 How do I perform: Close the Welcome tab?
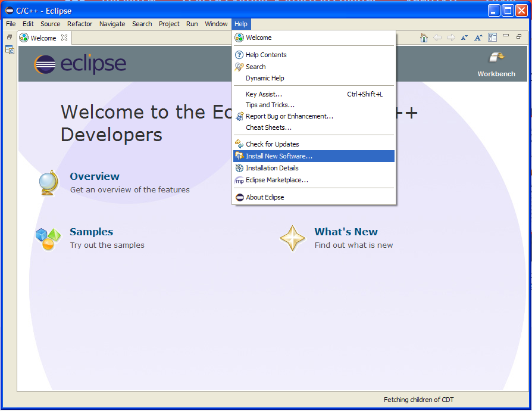tap(64, 38)
